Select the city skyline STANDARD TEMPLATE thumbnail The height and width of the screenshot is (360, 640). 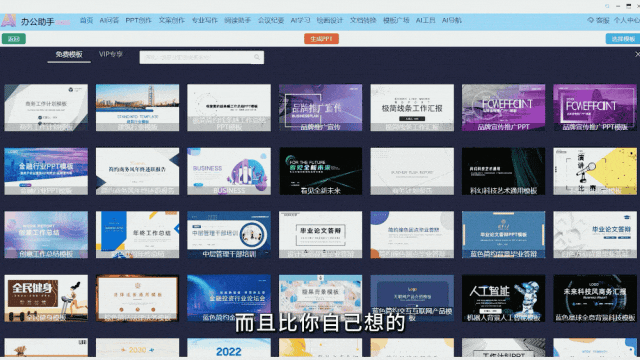tap(137, 108)
